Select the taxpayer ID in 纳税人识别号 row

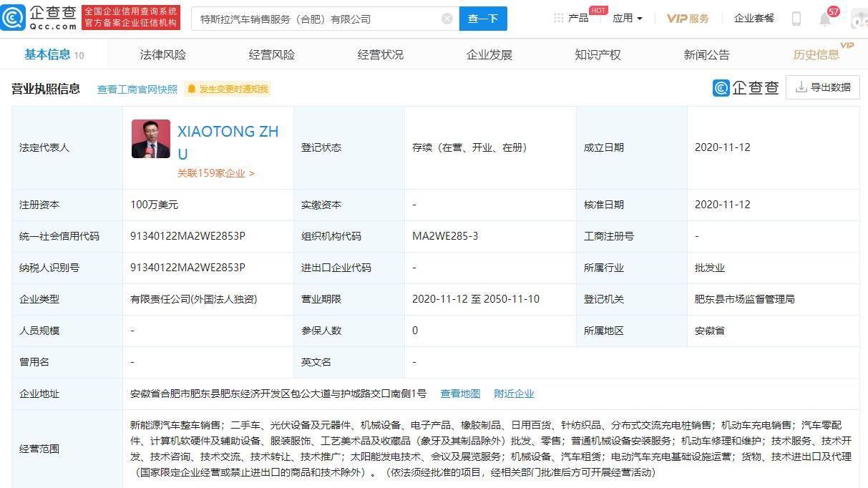click(187, 268)
